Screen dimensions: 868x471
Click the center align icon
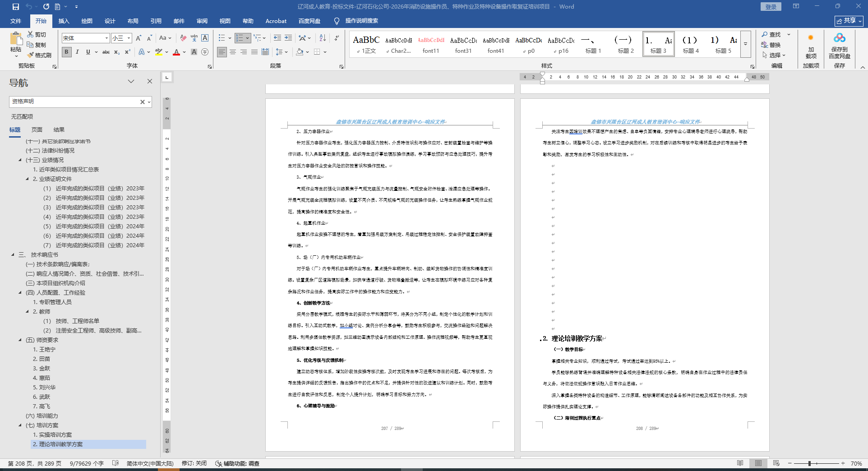(x=233, y=52)
